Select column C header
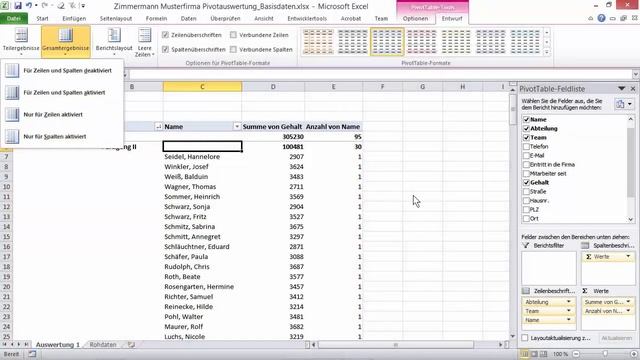The width and height of the screenshot is (640, 360). tap(202, 87)
